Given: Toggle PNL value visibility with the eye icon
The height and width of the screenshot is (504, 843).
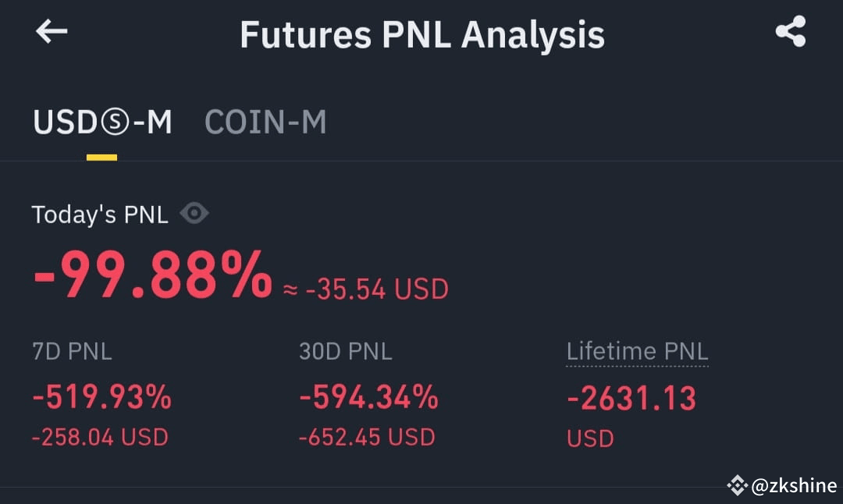Looking at the screenshot, I should tap(194, 212).
